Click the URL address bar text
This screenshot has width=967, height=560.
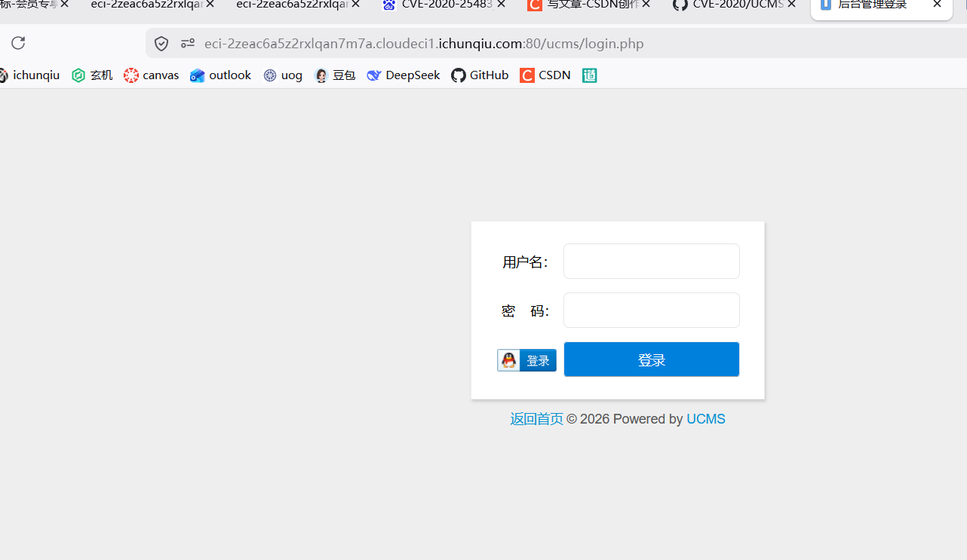click(424, 44)
